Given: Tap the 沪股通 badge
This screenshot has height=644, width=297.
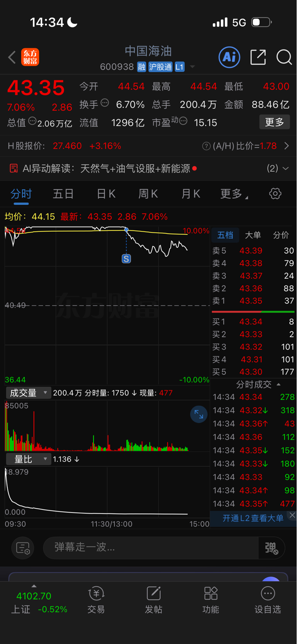Looking at the screenshot, I should click(x=160, y=67).
